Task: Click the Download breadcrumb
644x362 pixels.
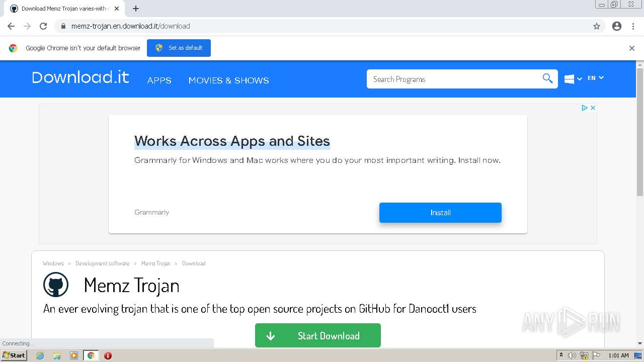Action: (194, 263)
